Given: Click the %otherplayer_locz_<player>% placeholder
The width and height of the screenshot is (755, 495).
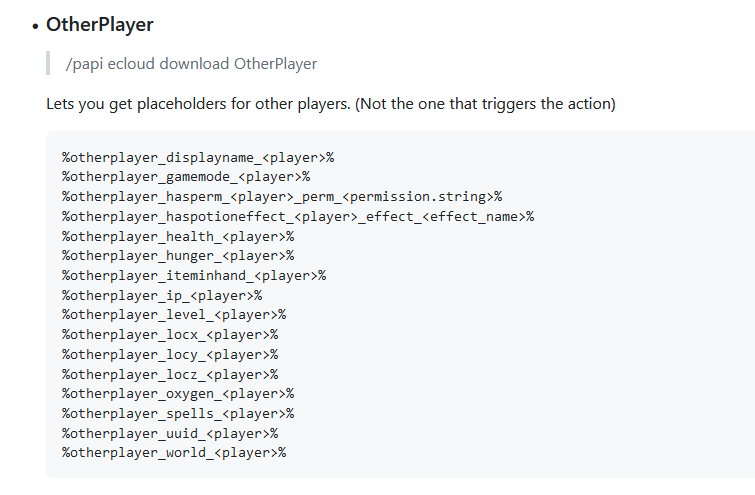Looking at the screenshot, I should coord(170,374).
